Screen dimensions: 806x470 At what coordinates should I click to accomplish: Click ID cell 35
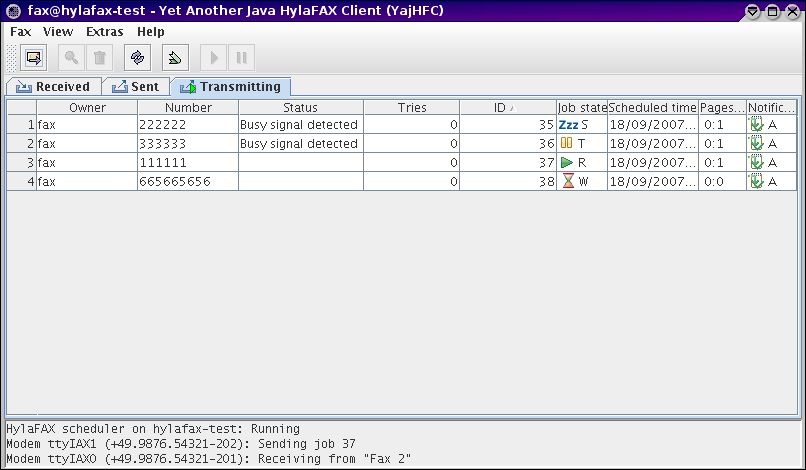508,124
